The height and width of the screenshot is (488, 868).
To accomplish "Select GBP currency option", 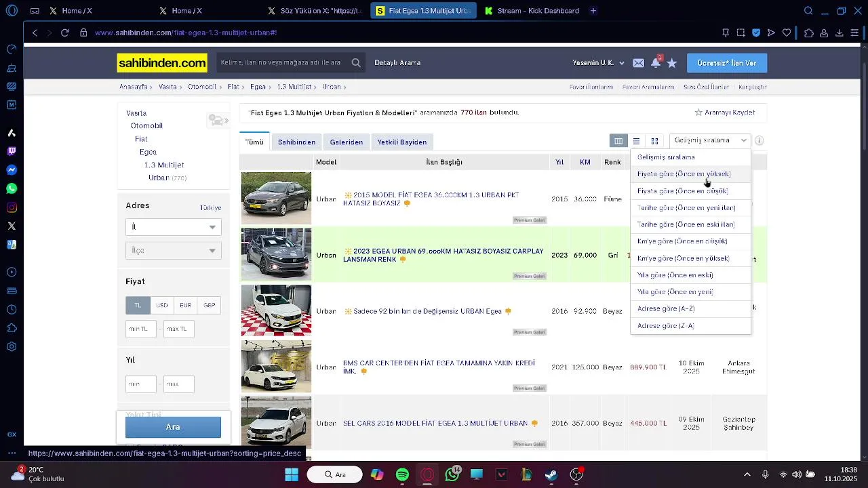I will 209,305.
